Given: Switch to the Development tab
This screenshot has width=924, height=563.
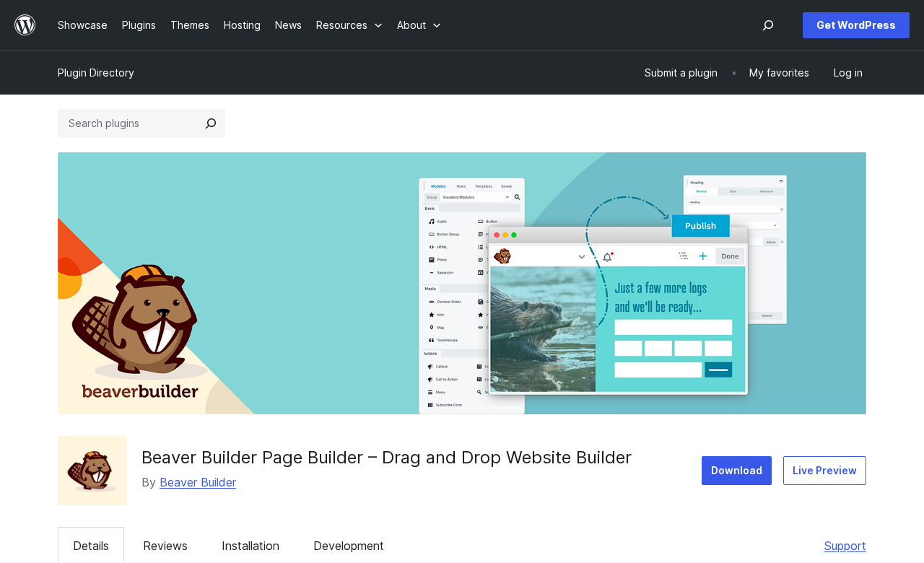Looking at the screenshot, I should (x=349, y=546).
